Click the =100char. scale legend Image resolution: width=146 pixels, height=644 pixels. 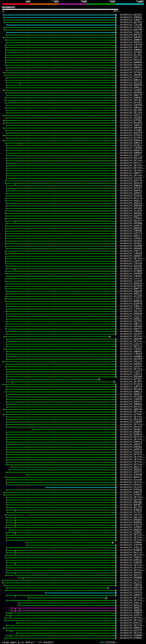click(x=108, y=642)
